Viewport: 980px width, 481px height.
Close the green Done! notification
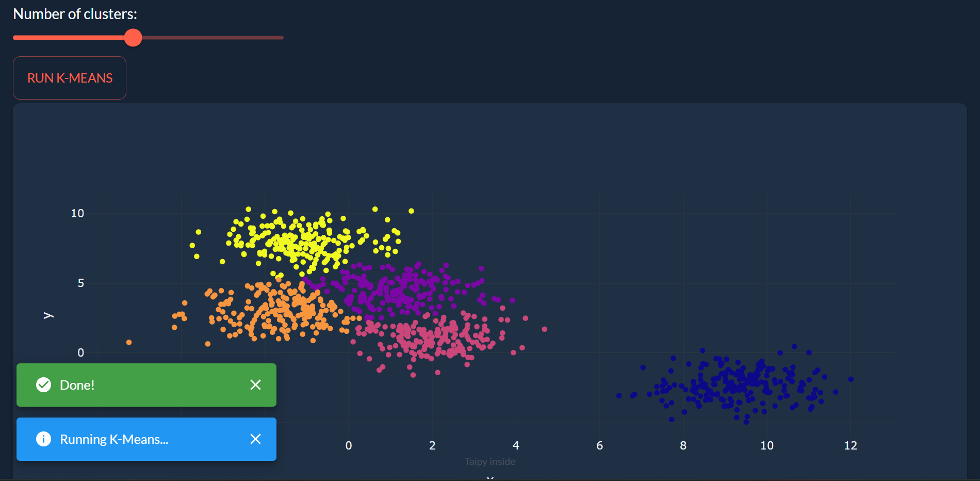(x=255, y=385)
